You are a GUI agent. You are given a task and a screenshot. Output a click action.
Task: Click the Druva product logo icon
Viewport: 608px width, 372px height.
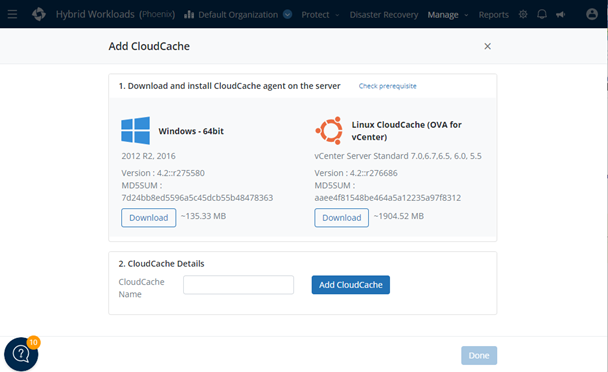(x=39, y=14)
